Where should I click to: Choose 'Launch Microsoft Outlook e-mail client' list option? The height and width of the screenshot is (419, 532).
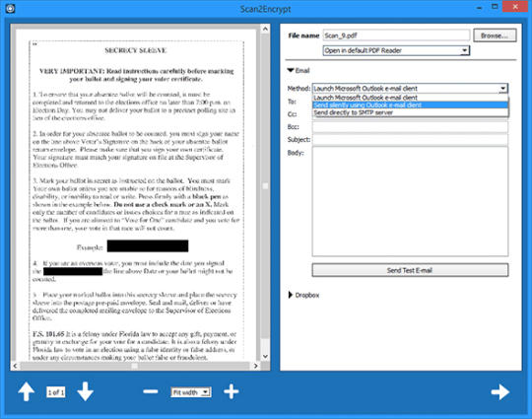coord(410,98)
